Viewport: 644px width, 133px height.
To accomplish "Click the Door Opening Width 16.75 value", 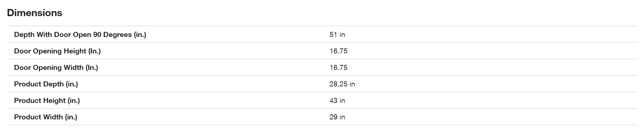I will [339, 68].
